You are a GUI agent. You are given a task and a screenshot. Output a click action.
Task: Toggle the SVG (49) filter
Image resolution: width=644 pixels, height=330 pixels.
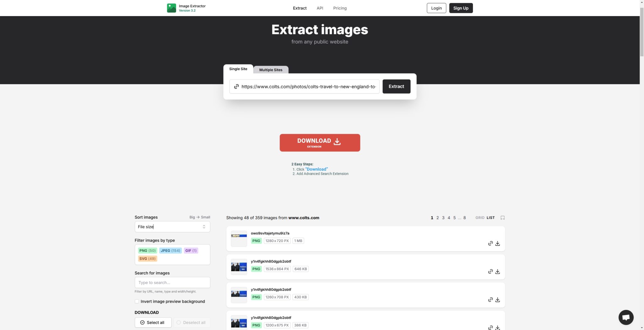(147, 258)
